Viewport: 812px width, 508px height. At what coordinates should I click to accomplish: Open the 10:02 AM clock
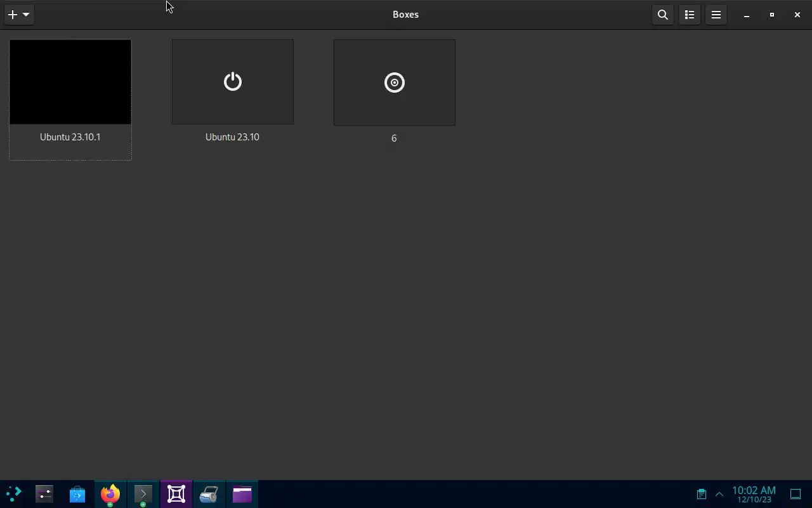(754, 494)
